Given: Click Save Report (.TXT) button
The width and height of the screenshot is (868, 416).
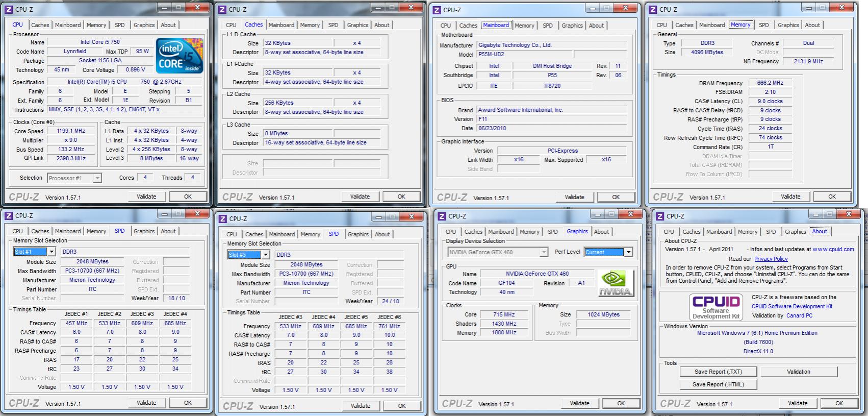Looking at the screenshot, I should point(718,372).
